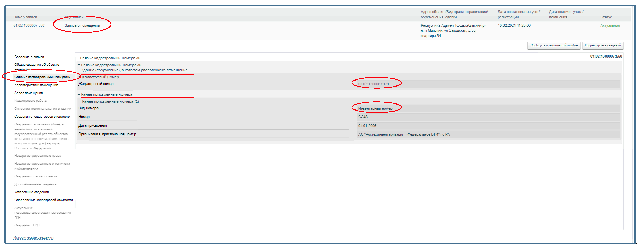644x249 pixels.
Task: Open 'Описание местоположения в здании' item
Action: (43, 108)
